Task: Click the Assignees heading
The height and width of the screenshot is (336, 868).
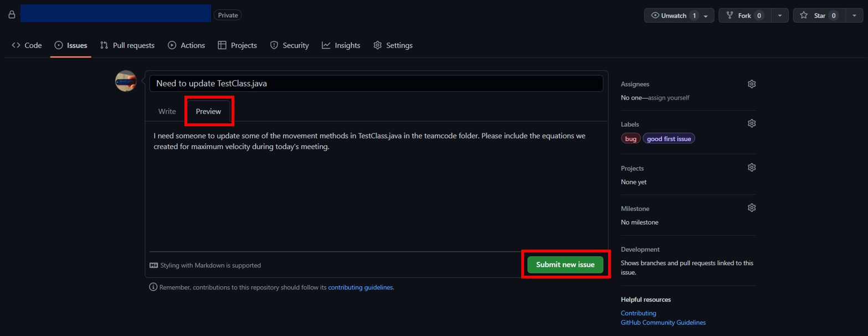Action: click(x=635, y=84)
